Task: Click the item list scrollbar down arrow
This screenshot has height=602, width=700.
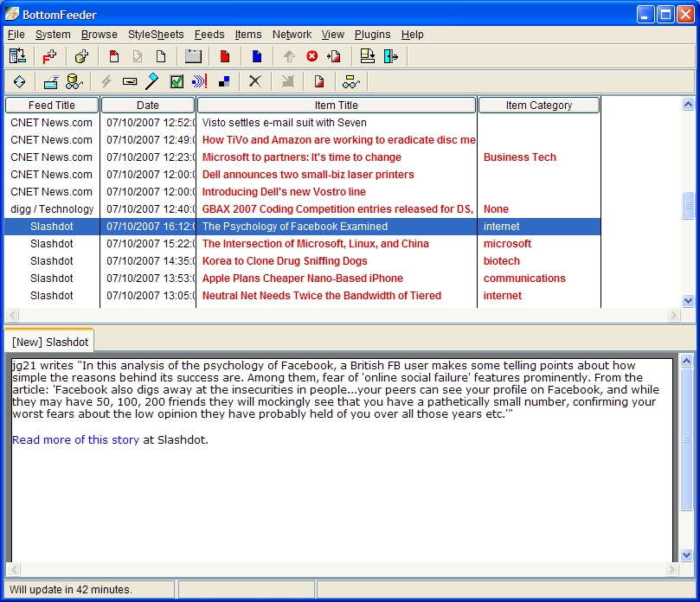Action: pyautogui.click(x=688, y=301)
